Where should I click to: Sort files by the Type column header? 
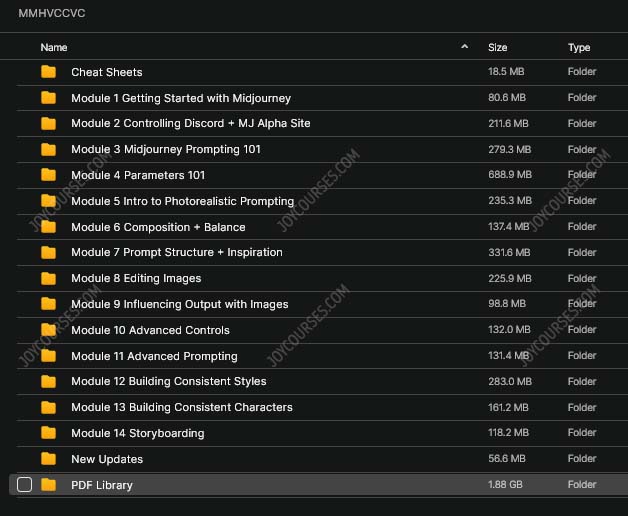pyautogui.click(x=579, y=48)
